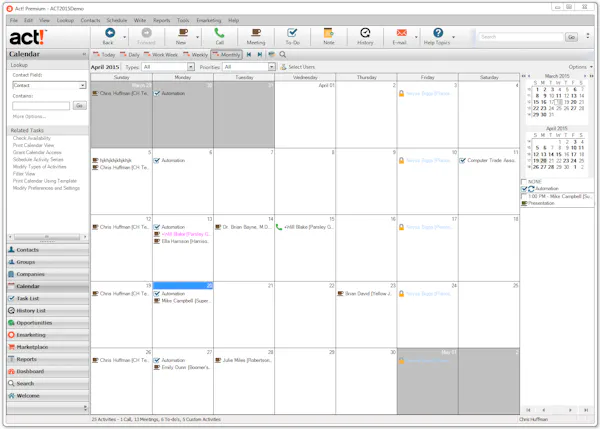600x429 pixels.
Task: Toggle the Computer Trade Assoc. checkbox on April 11
Action: coord(463,160)
